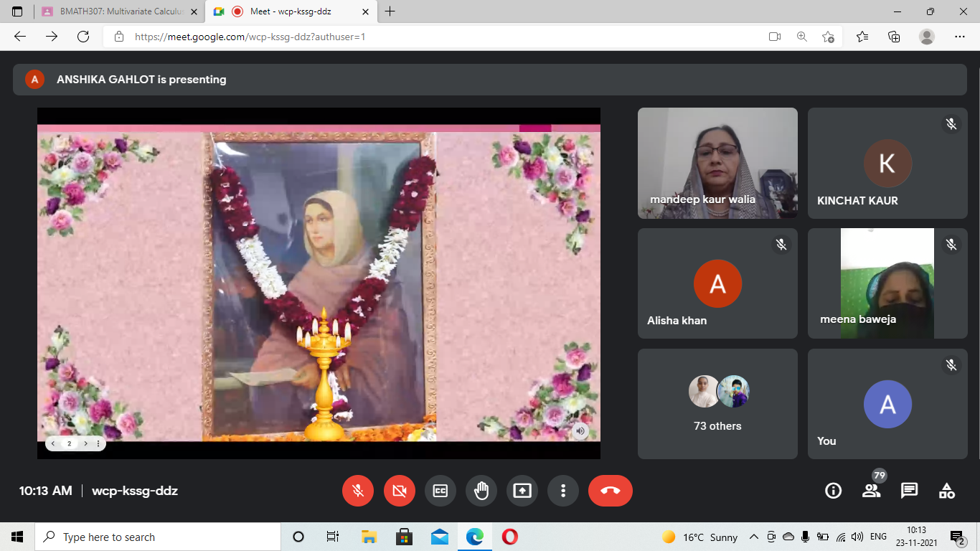Viewport: 980px width, 551px height.
Task: Click the red leave call button
Action: click(x=610, y=491)
